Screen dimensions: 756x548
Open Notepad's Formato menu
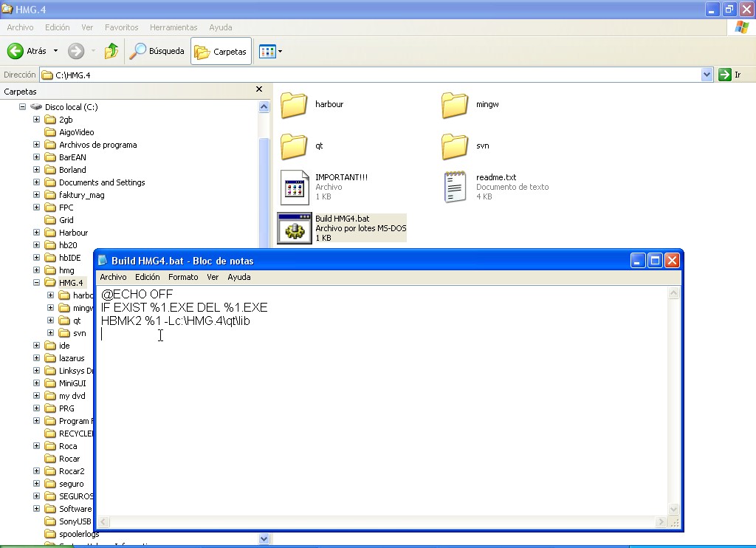coord(183,277)
